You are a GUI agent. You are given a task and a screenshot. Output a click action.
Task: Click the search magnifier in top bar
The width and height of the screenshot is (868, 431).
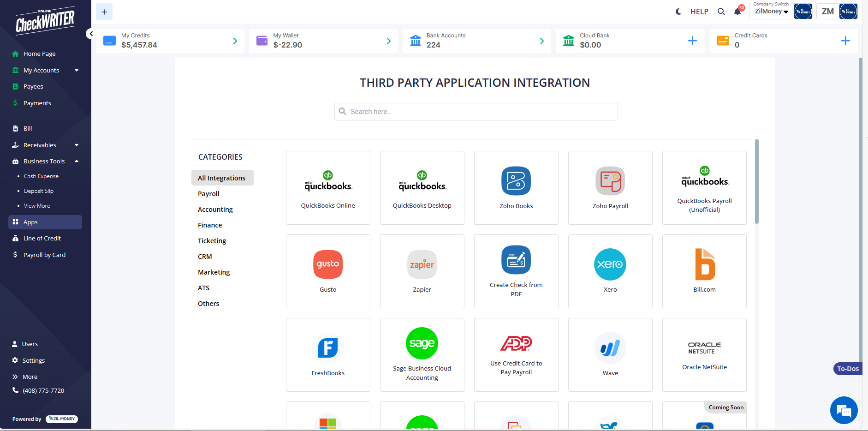click(x=721, y=12)
